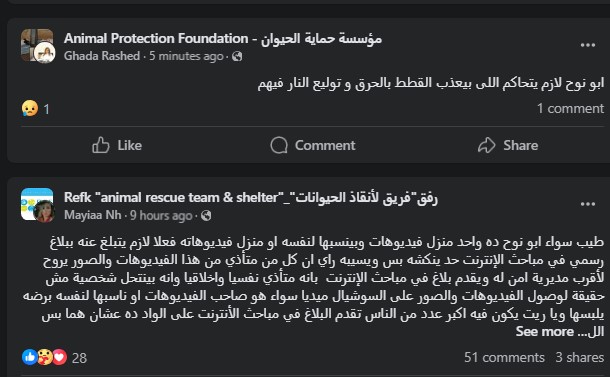Expand Refk post with See more
Screen dimensions: 610x377
coord(545,331)
